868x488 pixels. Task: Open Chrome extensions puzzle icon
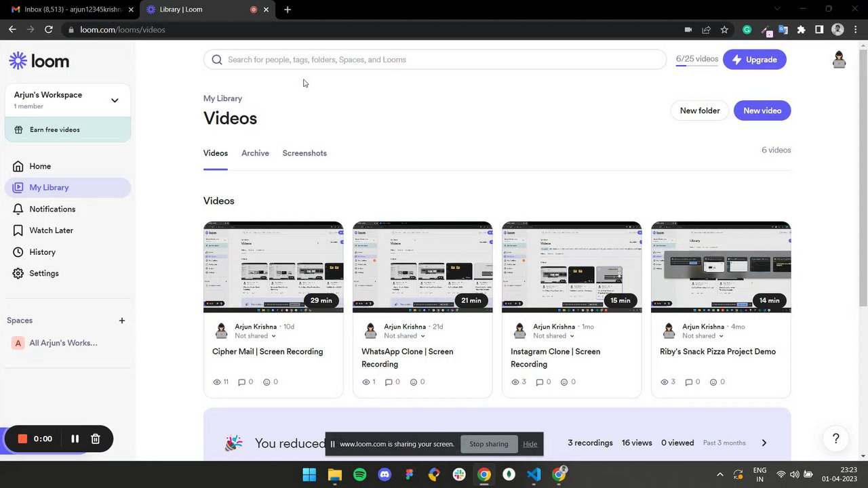pyautogui.click(x=801, y=30)
